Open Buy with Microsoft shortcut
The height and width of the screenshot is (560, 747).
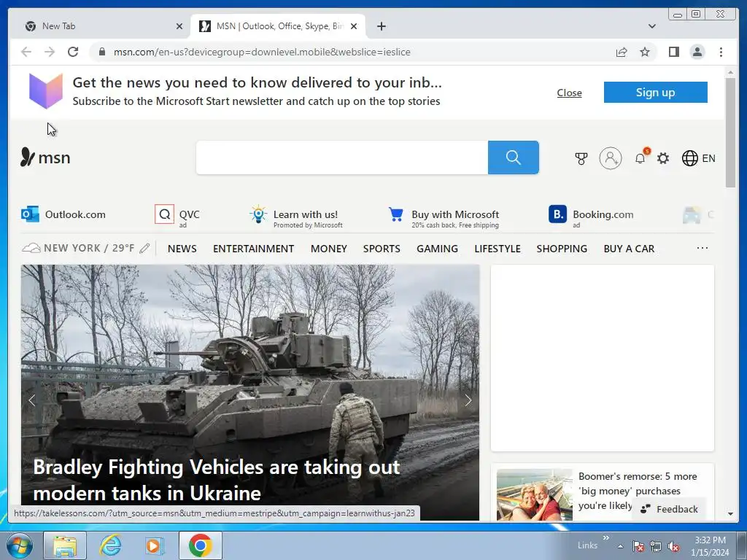[444, 215]
